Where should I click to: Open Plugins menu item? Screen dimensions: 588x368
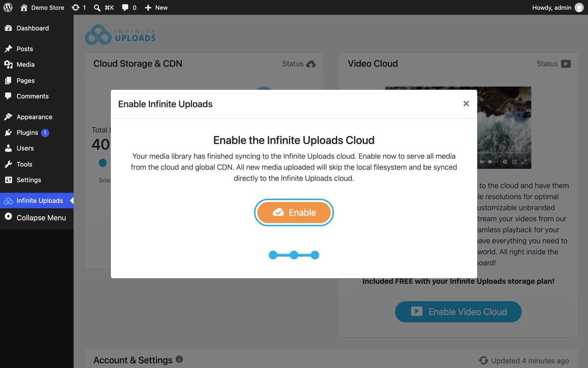[37, 132]
